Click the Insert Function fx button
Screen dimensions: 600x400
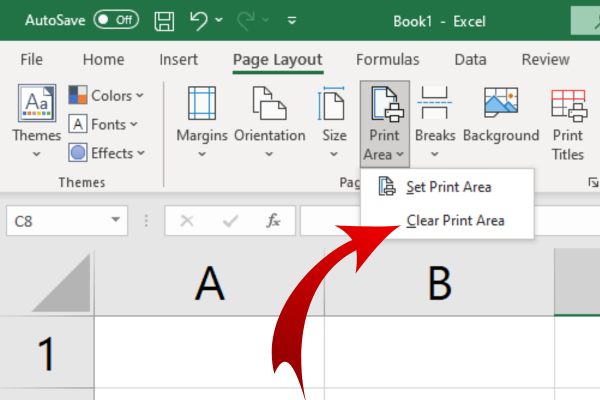(273, 220)
